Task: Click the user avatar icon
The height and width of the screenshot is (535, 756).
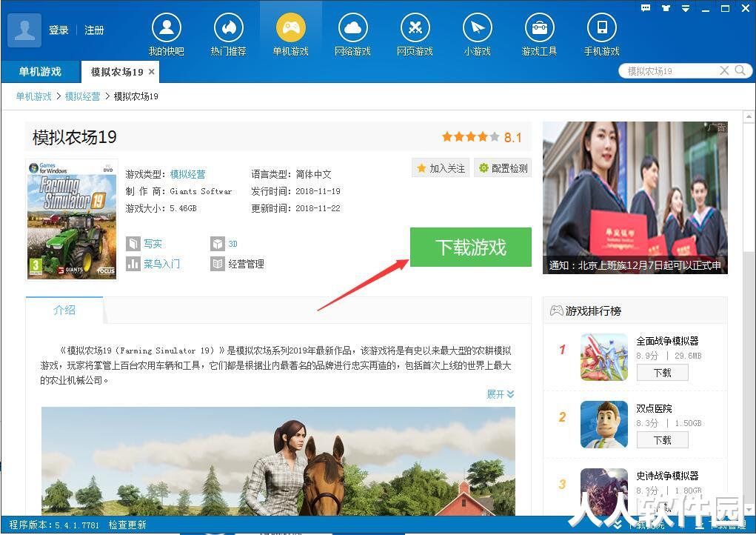Action: point(24,30)
